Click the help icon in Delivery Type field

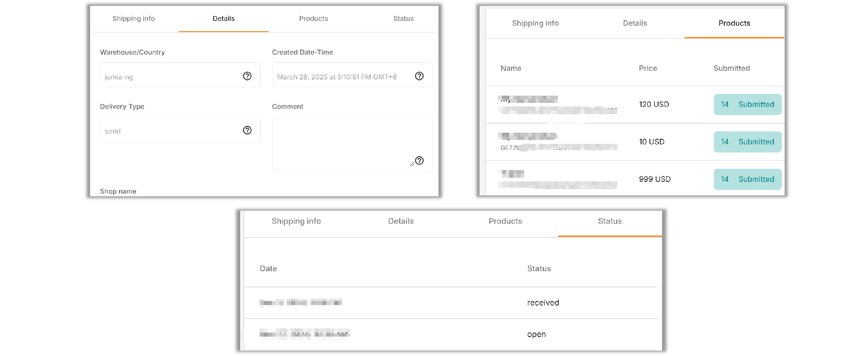coord(247,130)
